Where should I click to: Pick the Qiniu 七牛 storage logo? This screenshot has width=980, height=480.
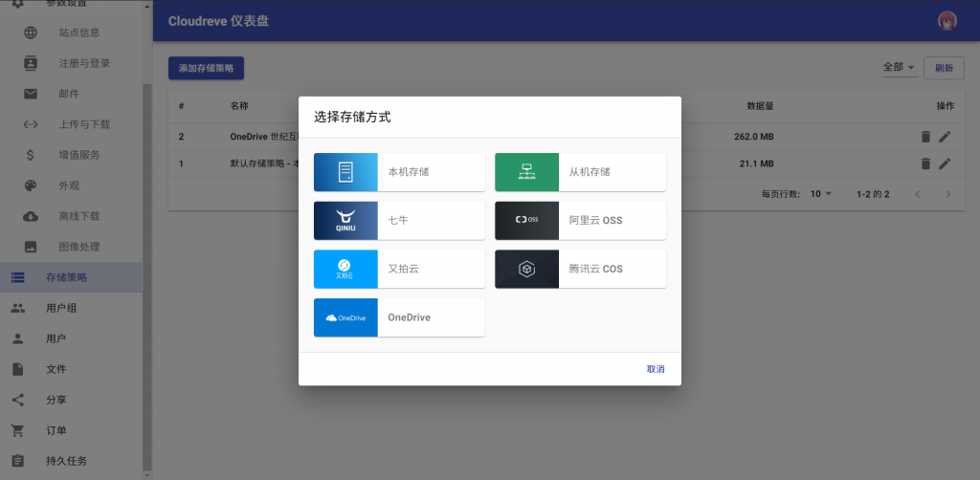[345, 221]
